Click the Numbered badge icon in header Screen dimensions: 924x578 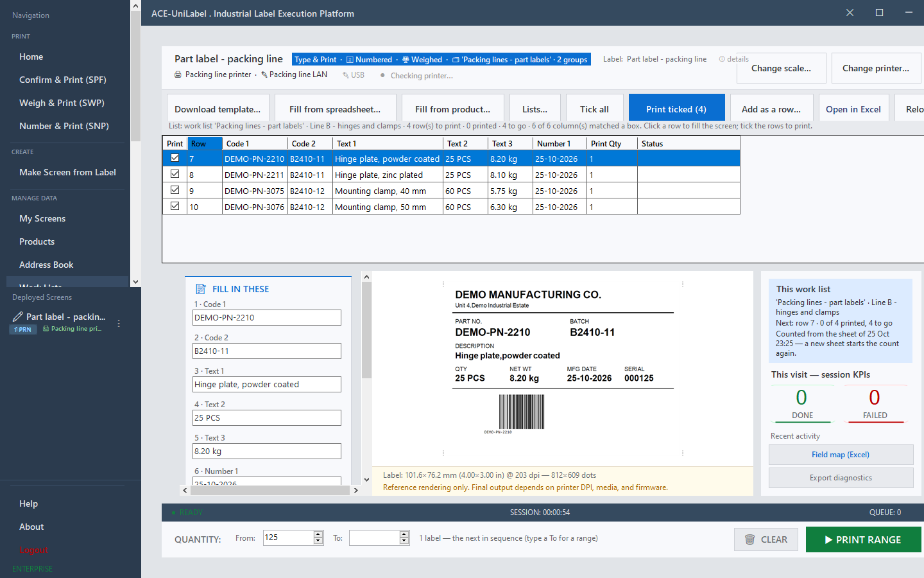click(x=350, y=60)
